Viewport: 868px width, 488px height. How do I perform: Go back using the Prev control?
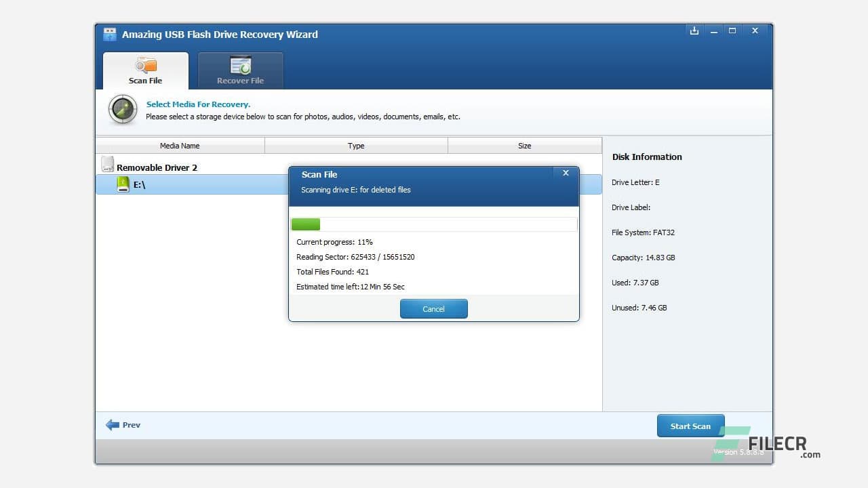(x=123, y=425)
